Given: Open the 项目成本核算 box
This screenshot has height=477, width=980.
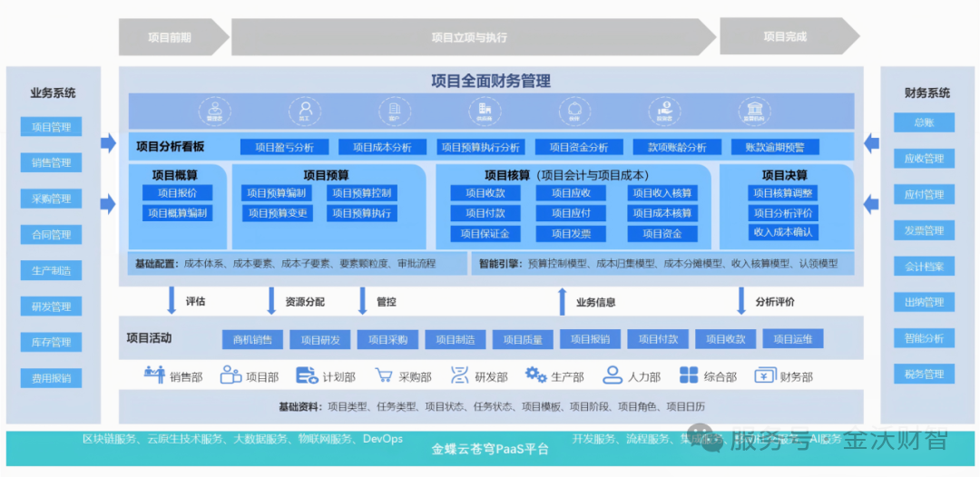Looking at the screenshot, I should coord(662,213).
